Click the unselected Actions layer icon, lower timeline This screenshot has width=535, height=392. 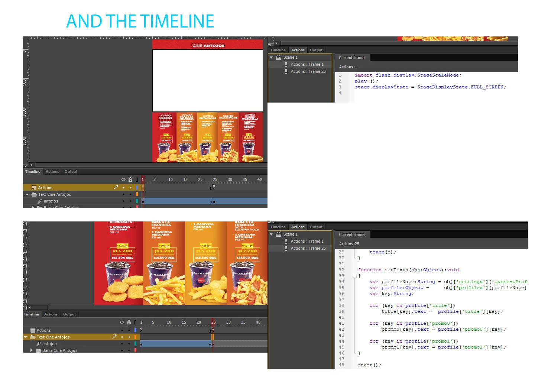[32, 330]
